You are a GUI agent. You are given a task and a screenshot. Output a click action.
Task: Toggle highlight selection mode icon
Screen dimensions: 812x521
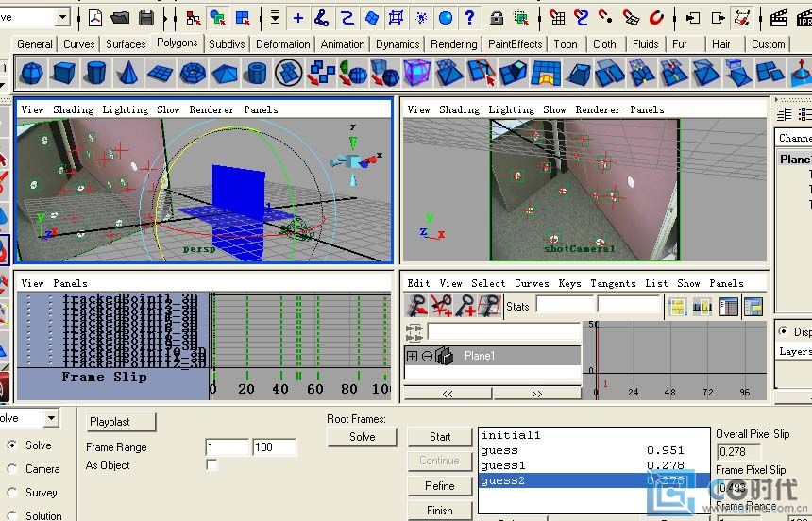point(521,18)
